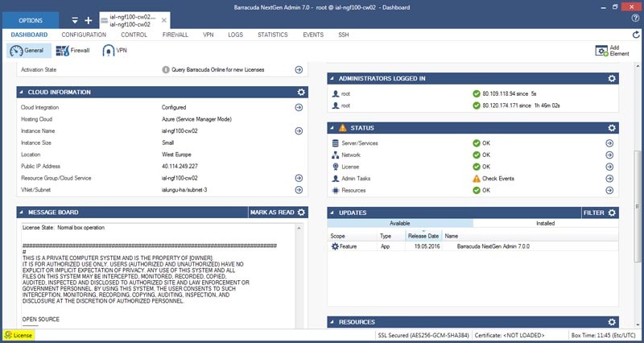Viewport: 644px width, 343px height.
Task: Collapse the Status panel
Action: (x=332, y=128)
